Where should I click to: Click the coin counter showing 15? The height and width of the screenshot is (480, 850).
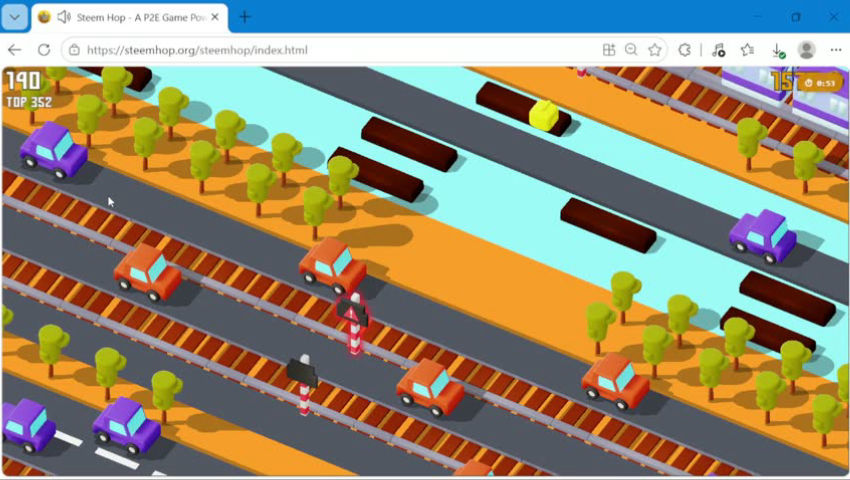[781, 81]
